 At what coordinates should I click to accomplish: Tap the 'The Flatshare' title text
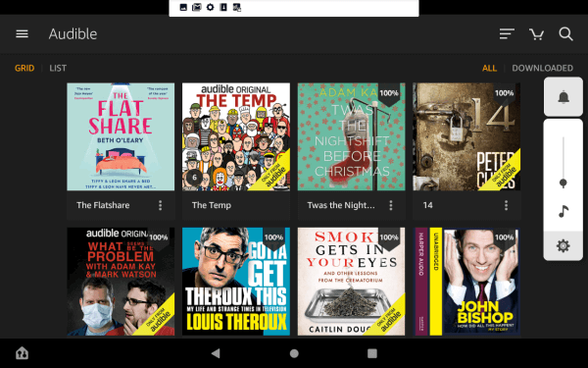[x=103, y=205]
